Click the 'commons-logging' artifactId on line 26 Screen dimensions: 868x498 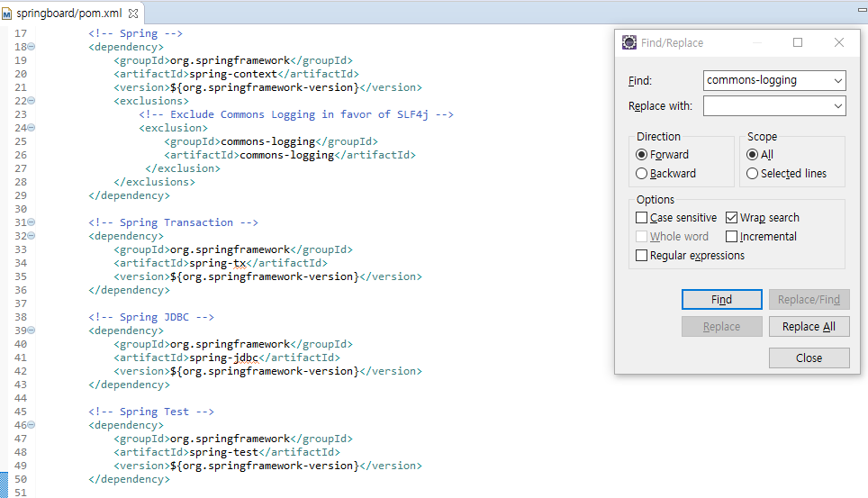coord(286,155)
